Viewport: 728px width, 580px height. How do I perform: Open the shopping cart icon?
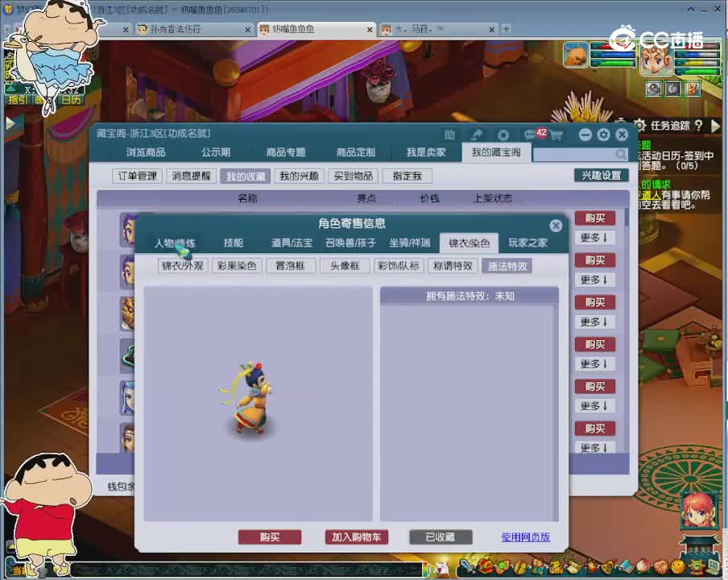click(556, 135)
